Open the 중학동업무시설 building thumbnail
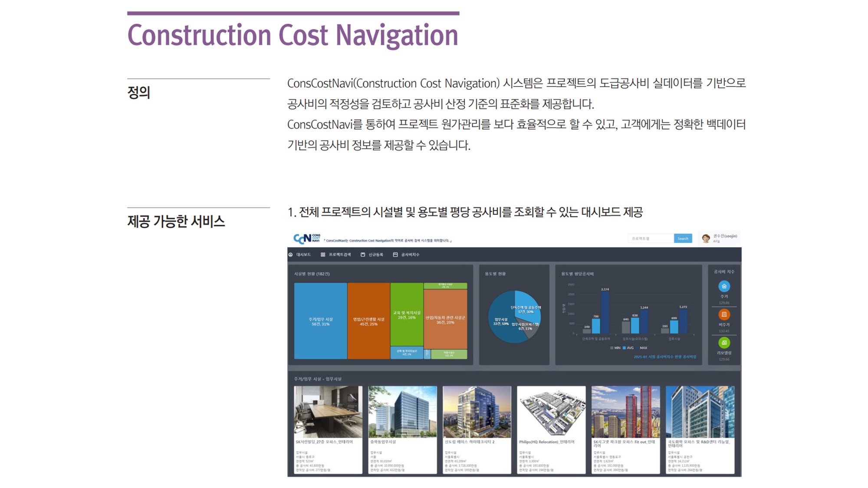 click(403, 412)
